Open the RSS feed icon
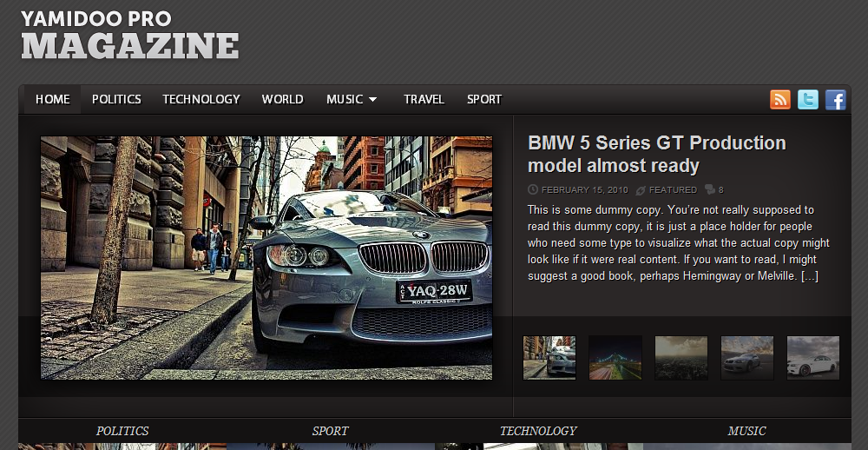Screen dimensions: 868x450 click(x=780, y=100)
